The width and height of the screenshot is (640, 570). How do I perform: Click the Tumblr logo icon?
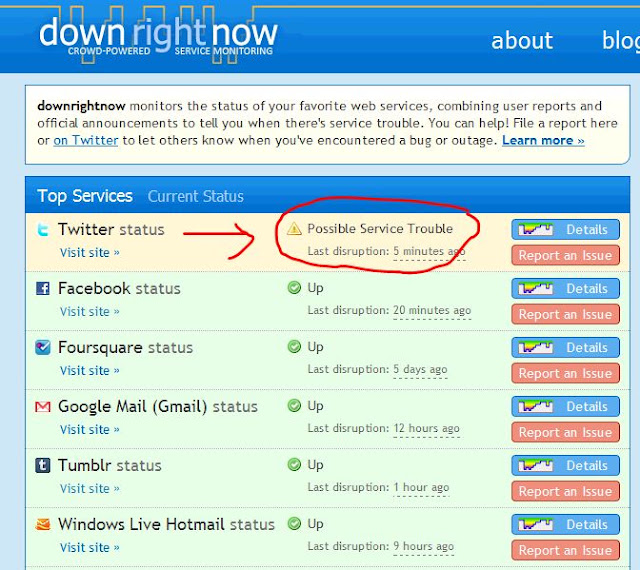pyautogui.click(x=42, y=465)
